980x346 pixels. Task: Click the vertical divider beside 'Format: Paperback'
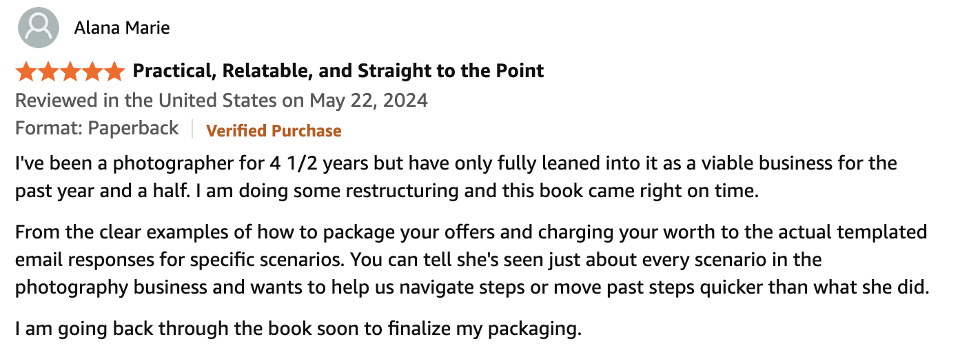[192, 129]
